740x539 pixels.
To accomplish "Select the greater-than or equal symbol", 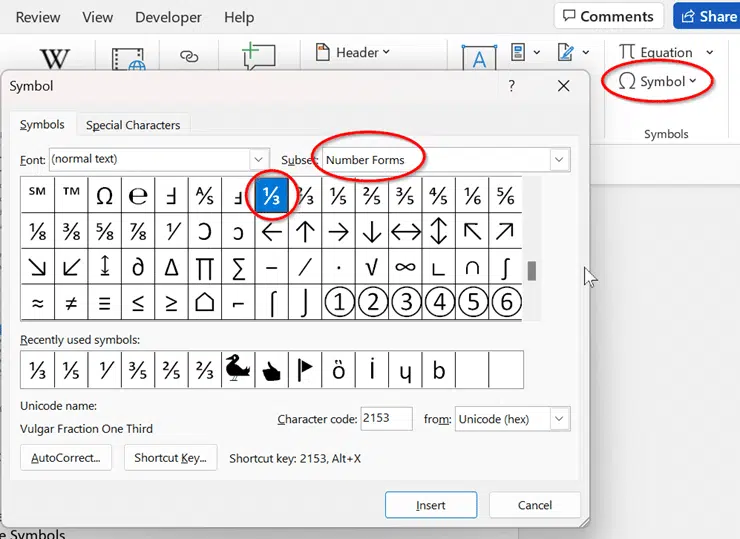I will [171, 302].
